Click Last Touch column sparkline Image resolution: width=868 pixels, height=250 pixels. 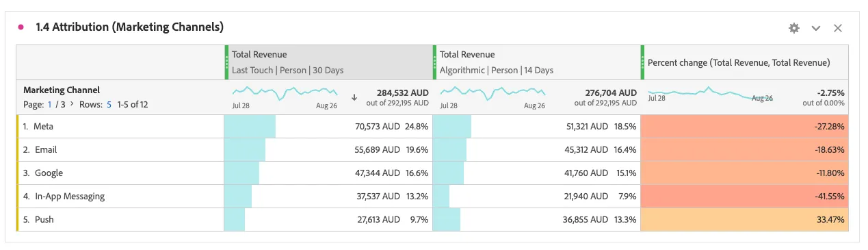(285, 92)
